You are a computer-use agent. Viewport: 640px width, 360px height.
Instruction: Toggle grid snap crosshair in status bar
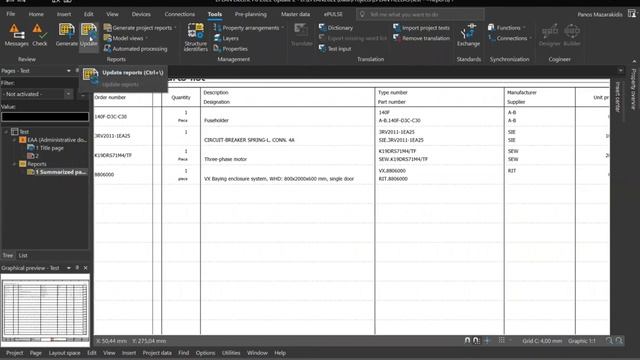point(487,340)
